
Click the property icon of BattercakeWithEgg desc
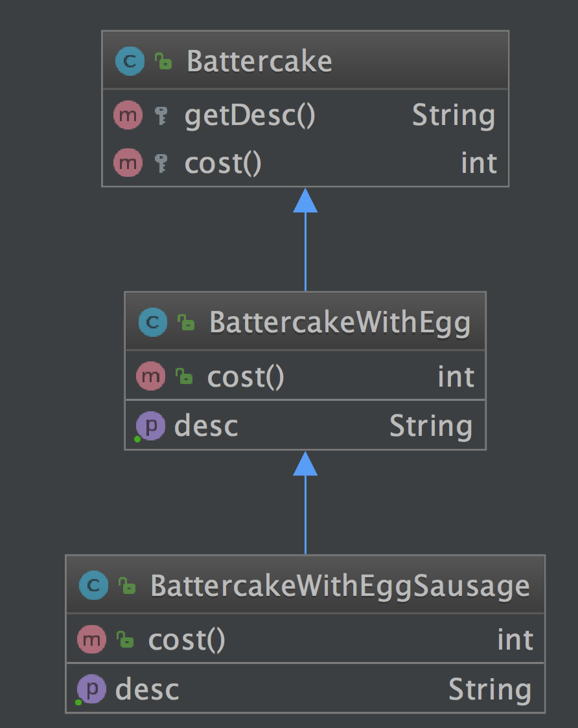[x=151, y=426]
